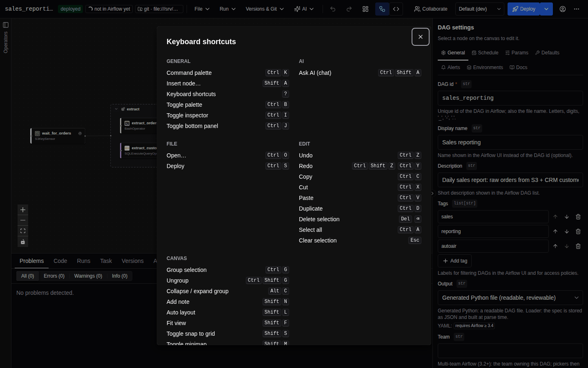Move the 'reporting' tag up
The width and height of the screenshot is (588, 368).
[x=555, y=231]
